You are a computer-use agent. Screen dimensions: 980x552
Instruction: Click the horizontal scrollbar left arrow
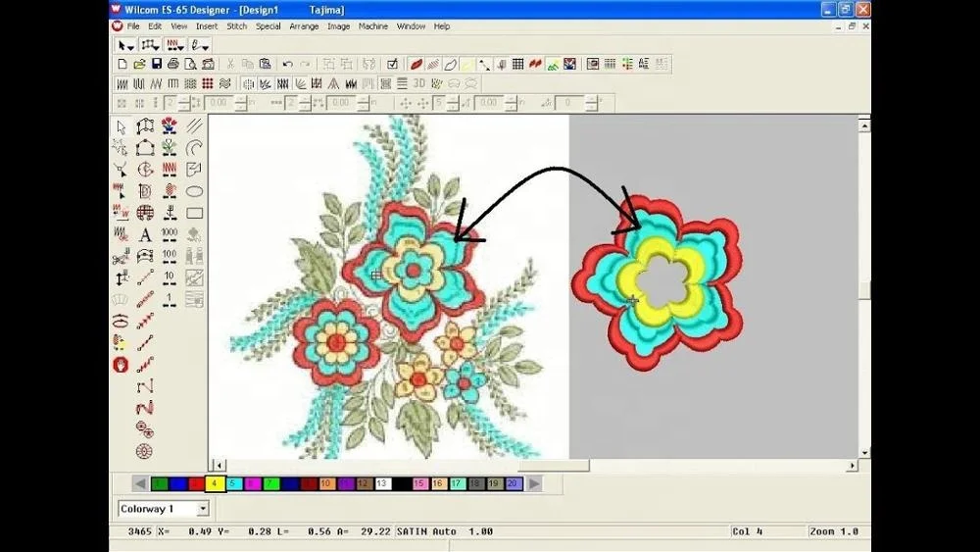(219, 466)
